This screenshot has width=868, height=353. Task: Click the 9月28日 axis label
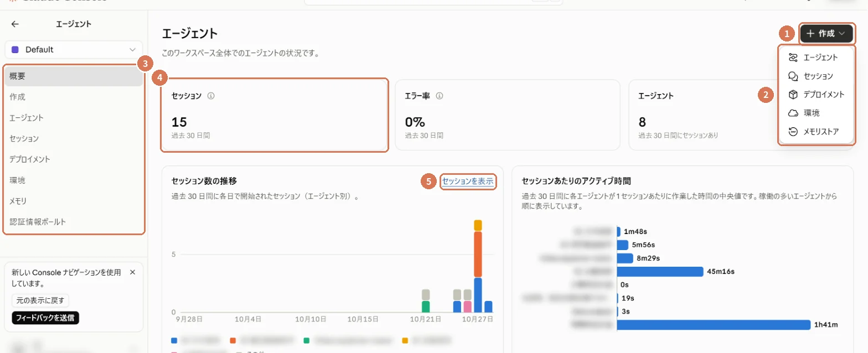coord(188,319)
